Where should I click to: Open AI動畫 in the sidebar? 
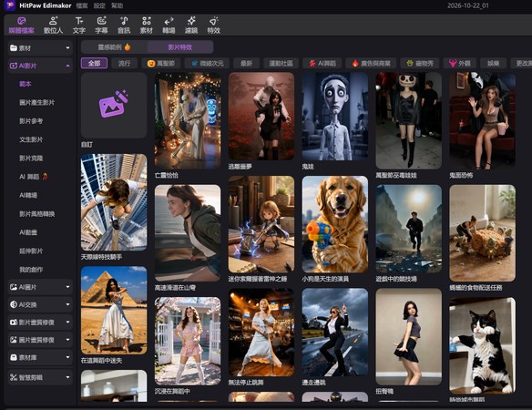click(28, 232)
